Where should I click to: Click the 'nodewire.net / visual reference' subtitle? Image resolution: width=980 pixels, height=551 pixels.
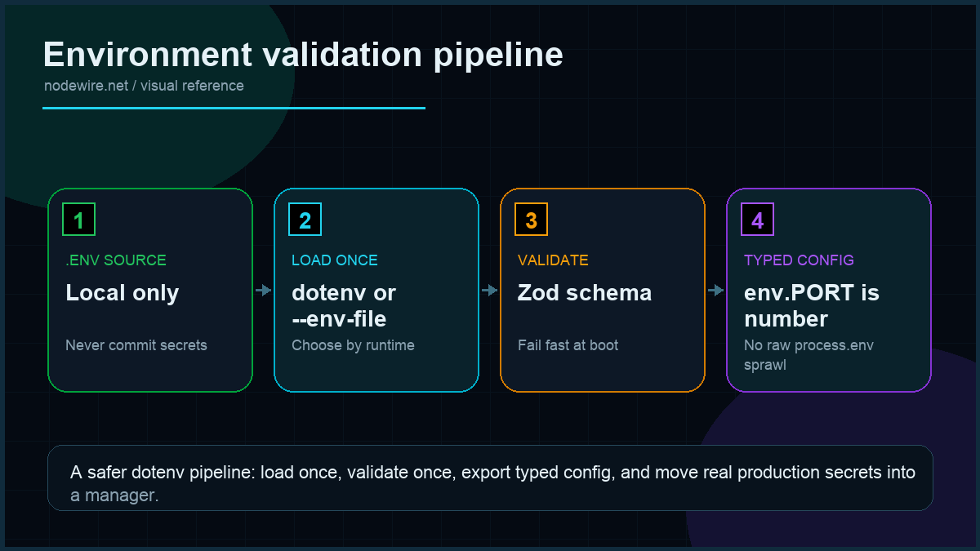point(144,86)
